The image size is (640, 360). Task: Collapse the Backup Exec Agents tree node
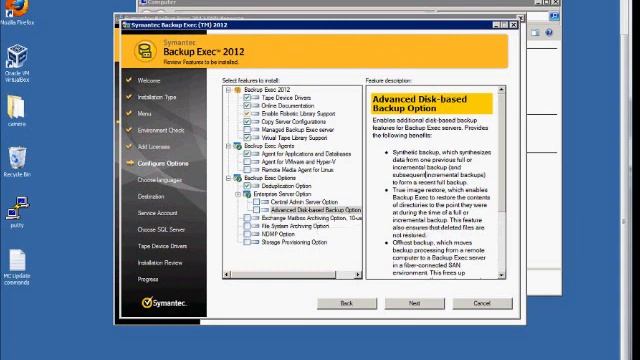229,146
